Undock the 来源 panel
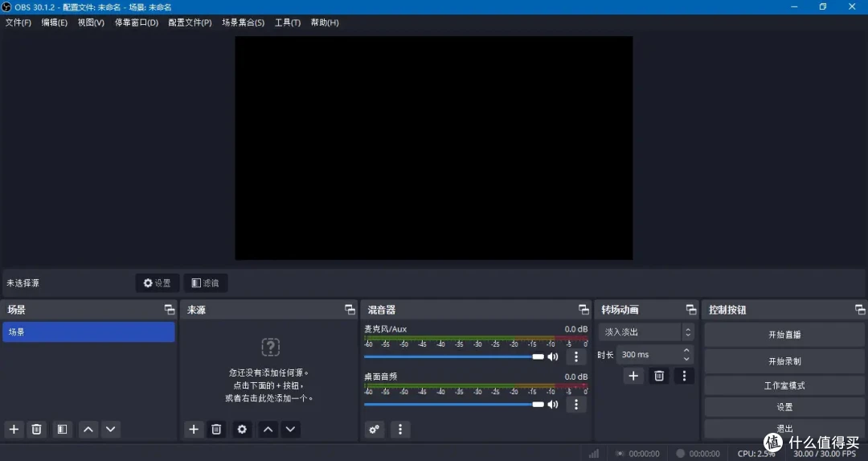This screenshot has height=461, width=868. pos(350,309)
